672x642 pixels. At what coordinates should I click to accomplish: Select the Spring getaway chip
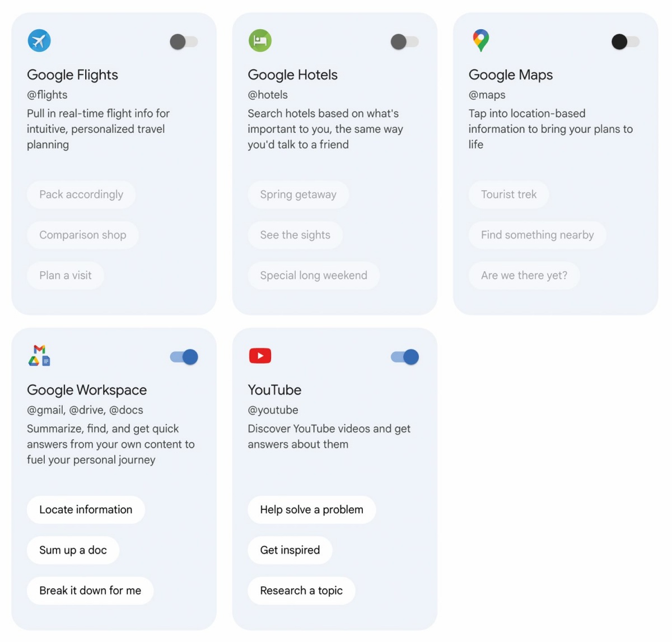[x=298, y=194]
